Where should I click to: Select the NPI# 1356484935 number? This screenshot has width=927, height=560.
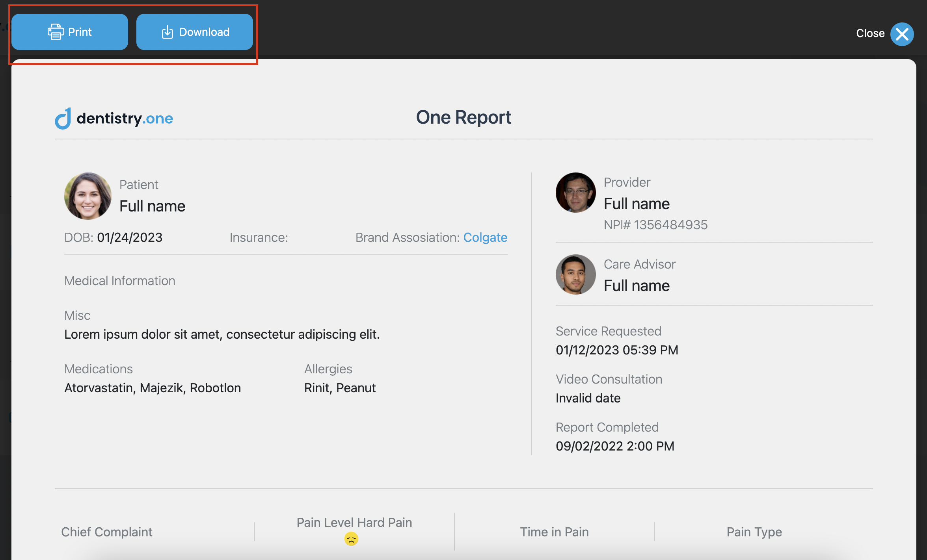coord(655,224)
